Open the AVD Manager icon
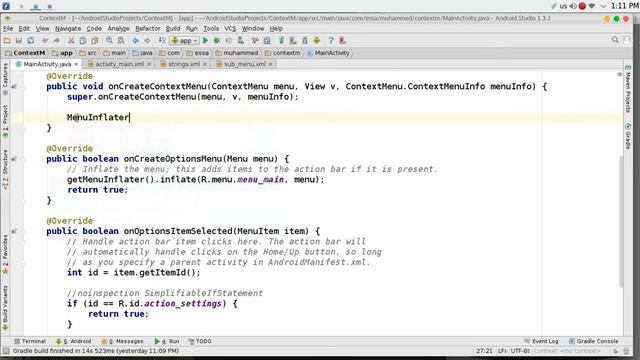Viewport: 640px width, 360px height. (x=293, y=40)
